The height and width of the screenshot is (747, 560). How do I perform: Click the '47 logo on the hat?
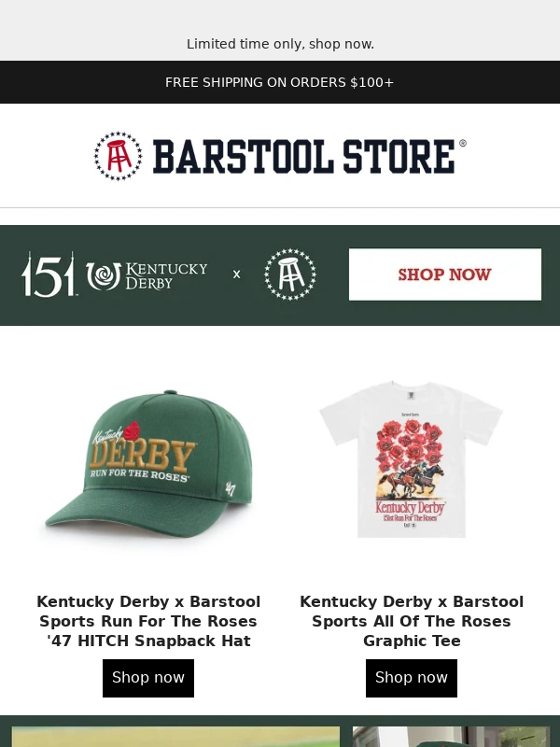click(231, 488)
